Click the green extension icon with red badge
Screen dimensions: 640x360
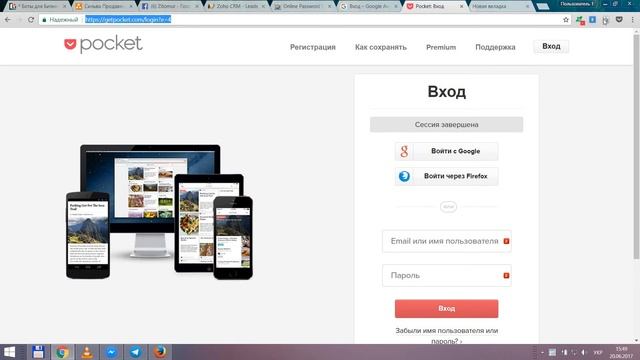pyautogui.click(x=580, y=20)
